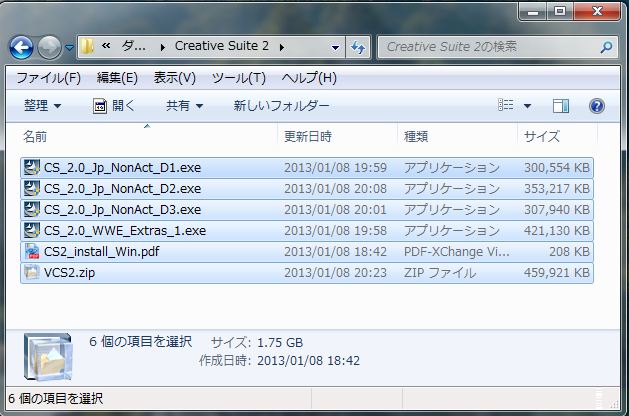Select the ダ... breadcrumb segment
The image size is (629, 416).
click(133, 47)
